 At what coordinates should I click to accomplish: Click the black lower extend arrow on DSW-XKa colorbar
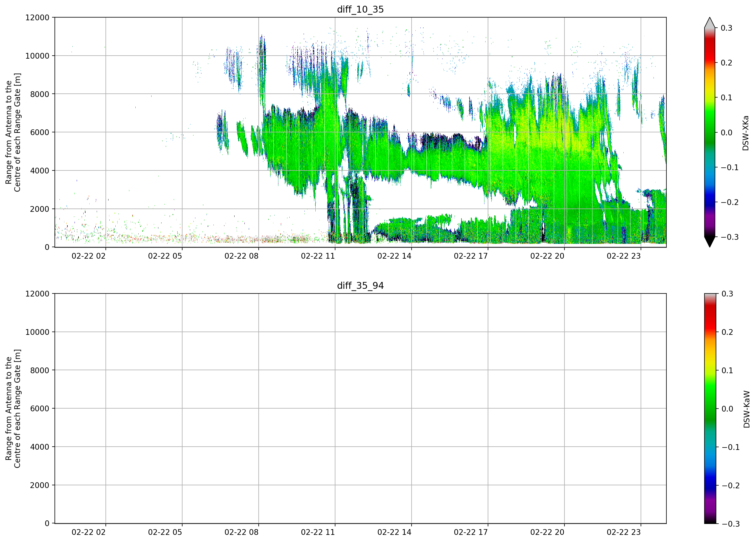coord(710,242)
